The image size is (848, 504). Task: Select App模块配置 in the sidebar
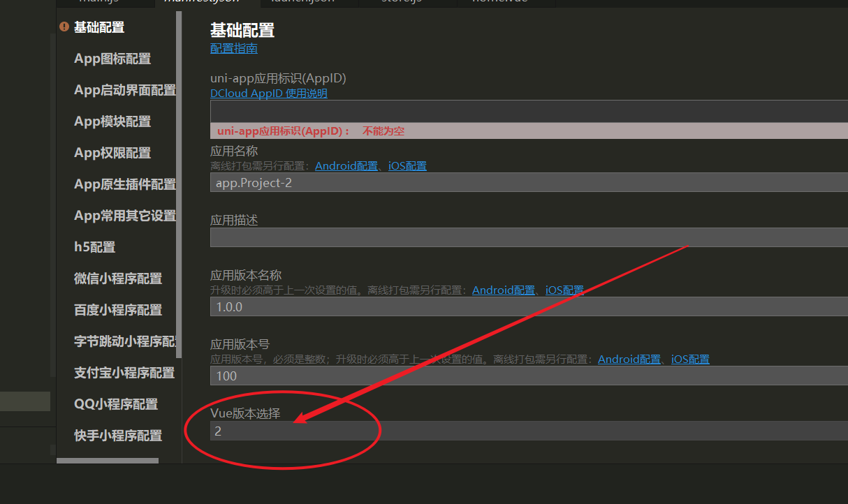(x=112, y=121)
